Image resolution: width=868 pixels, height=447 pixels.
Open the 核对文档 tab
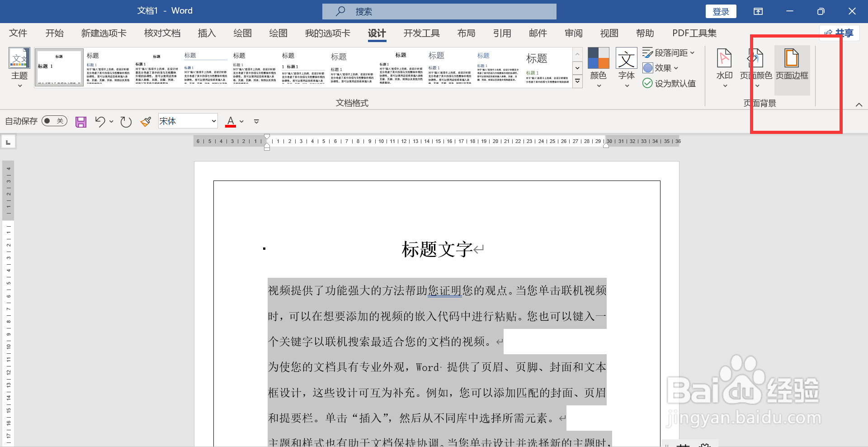click(162, 33)
